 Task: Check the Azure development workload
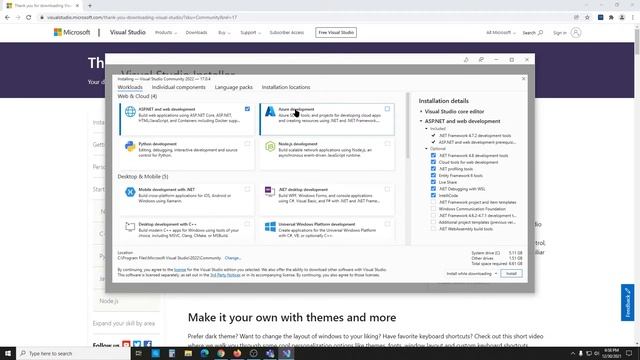click(387, 109)
